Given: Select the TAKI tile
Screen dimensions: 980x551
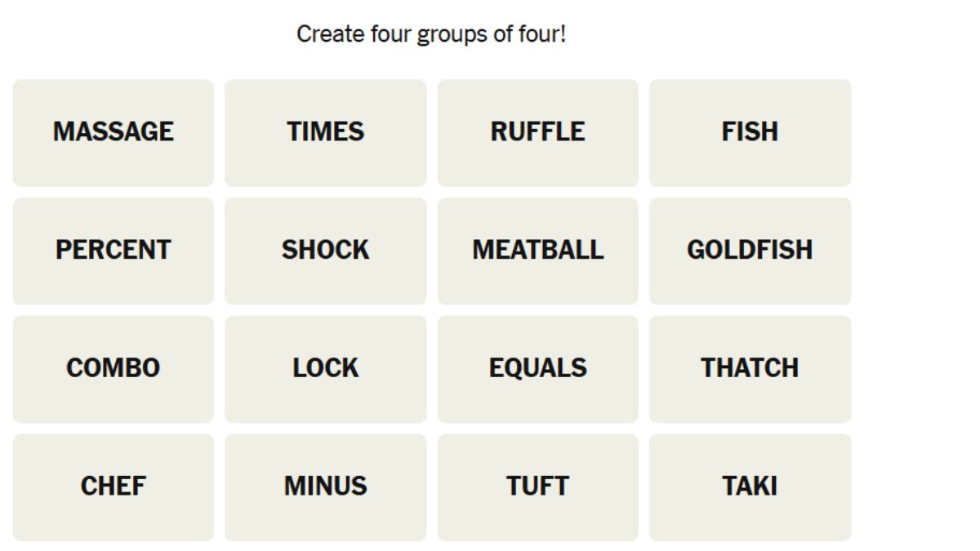Looking at the screenshot, I should 750,487.
